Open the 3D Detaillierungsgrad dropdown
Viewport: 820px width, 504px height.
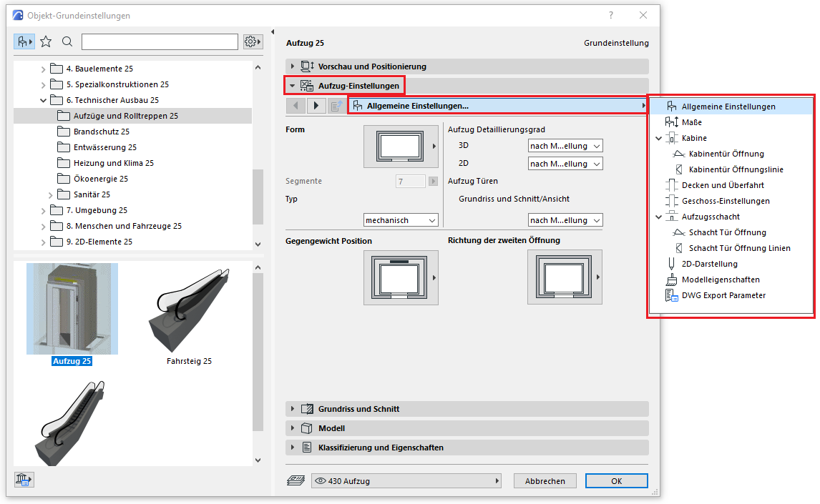click(x=565, y=146)
